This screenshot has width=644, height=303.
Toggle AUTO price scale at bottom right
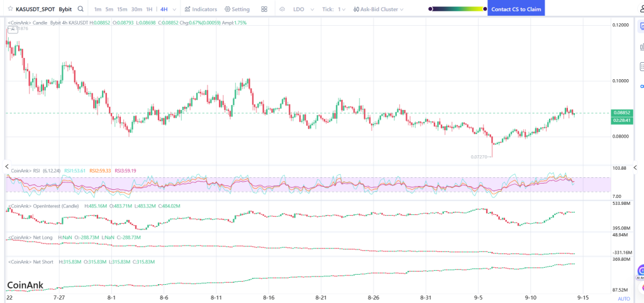[623, 299]
